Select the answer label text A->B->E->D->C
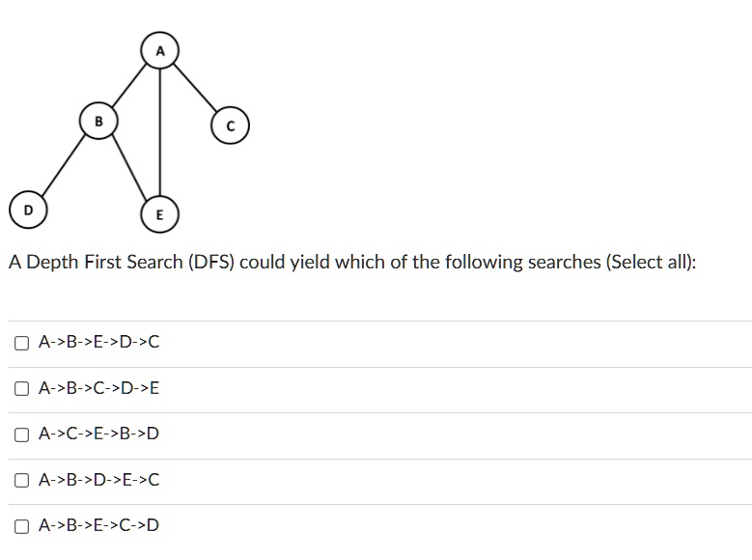752x560 pixels. pos(98,342)
